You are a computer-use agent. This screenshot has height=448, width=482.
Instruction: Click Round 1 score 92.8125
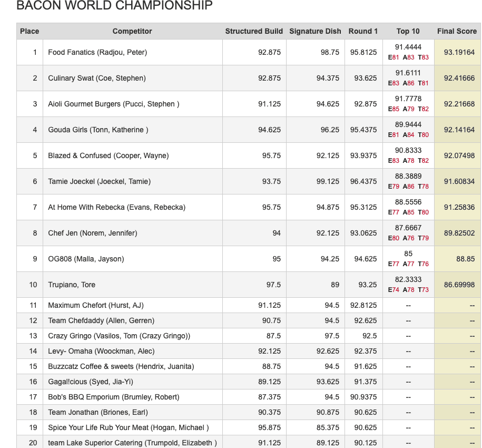(x=363, y=305)
